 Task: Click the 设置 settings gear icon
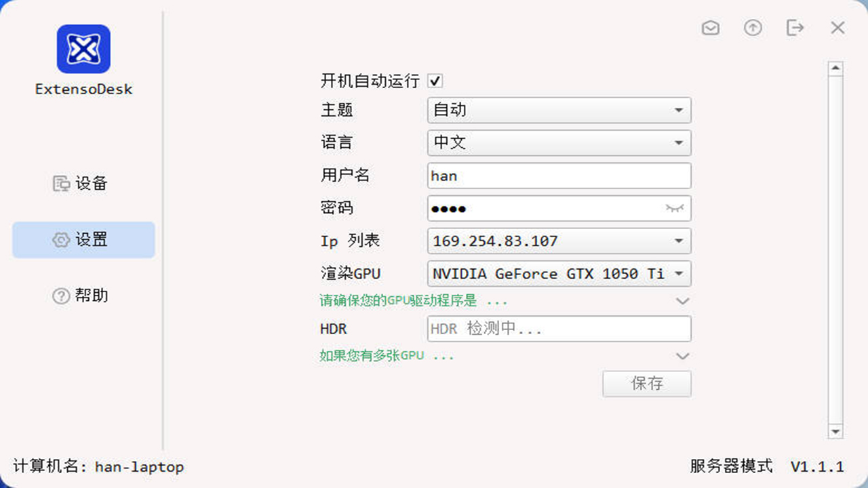click(62, 239)
